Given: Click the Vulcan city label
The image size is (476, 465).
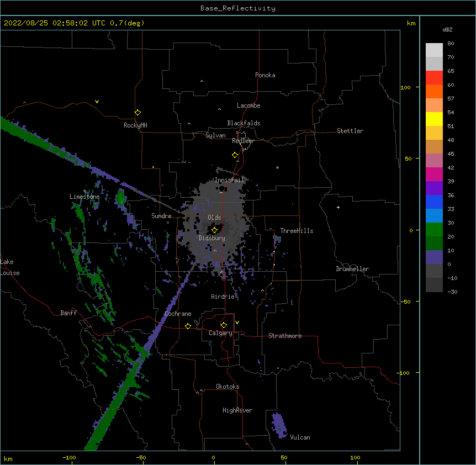Looking at the screenshot, I should [x=300, y=437].
